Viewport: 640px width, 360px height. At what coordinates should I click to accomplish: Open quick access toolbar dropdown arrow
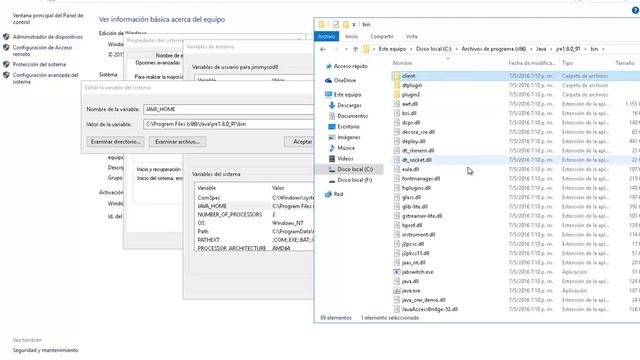pyautogui.click(x=354, y=24)
